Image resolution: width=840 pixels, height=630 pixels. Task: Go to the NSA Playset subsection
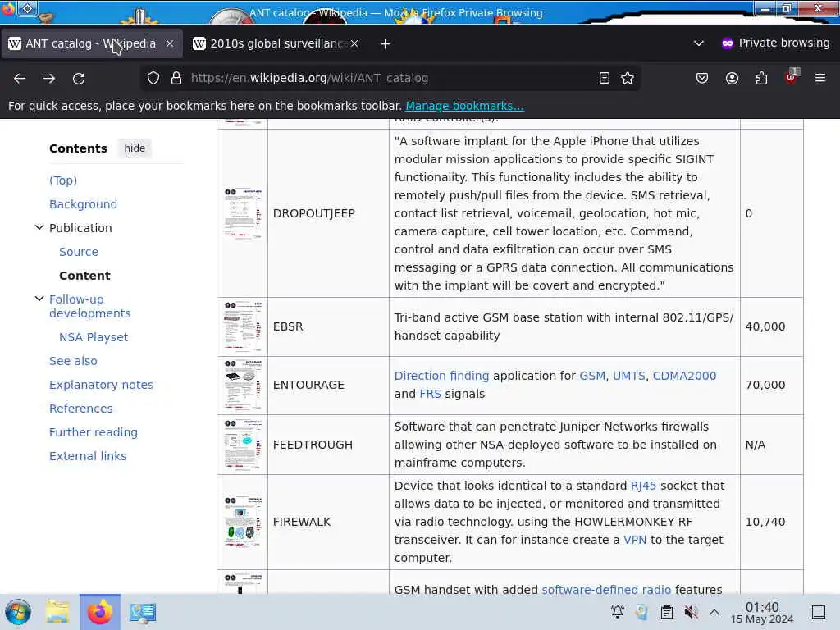94,337
